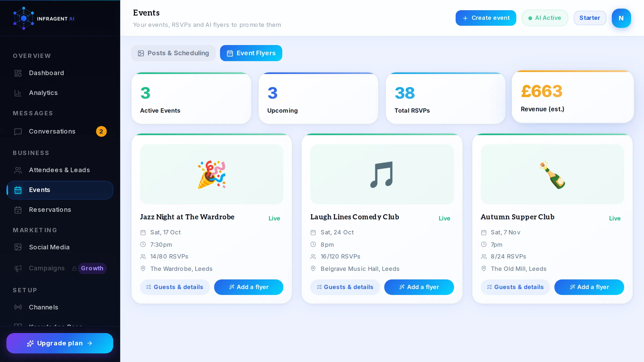Add a flyer to Jazz Night
Viewport: 644px width, 362px height.
[x=249, y=287]
